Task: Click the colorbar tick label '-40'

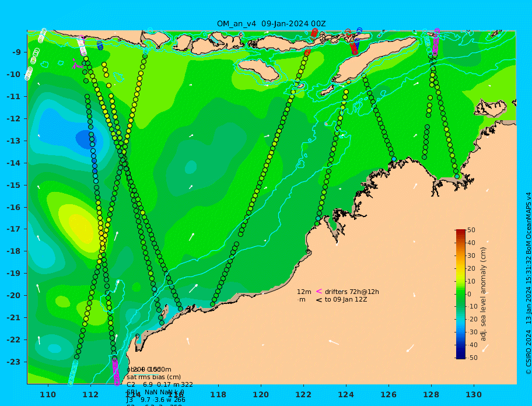Action: (x=472, y=345)
